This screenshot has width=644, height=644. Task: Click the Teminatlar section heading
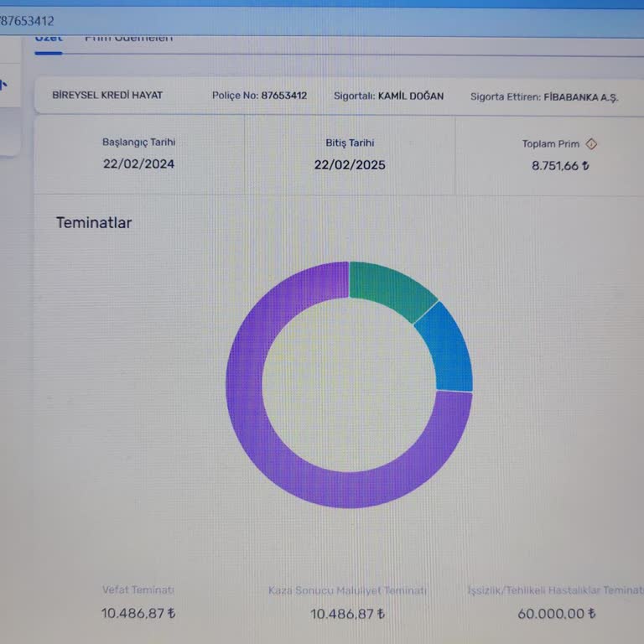click(x=94, y=222)
